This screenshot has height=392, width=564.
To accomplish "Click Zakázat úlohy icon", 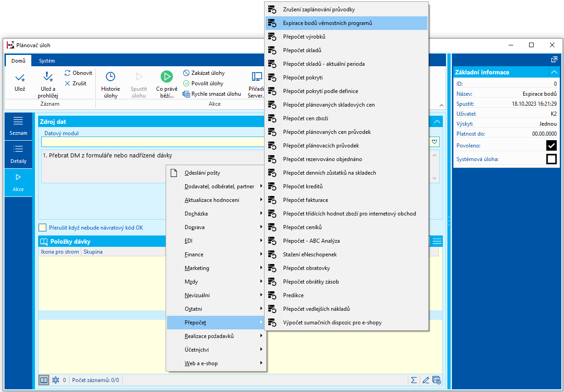I will tap(186, 73).
